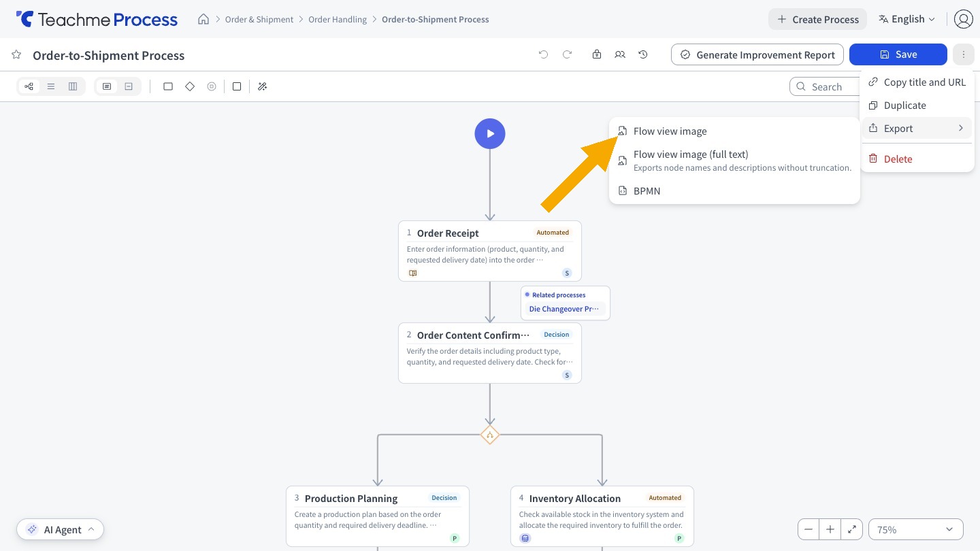Add a square group frame
The width and height of the screenshot is (980, 551).
pos(237,86)
